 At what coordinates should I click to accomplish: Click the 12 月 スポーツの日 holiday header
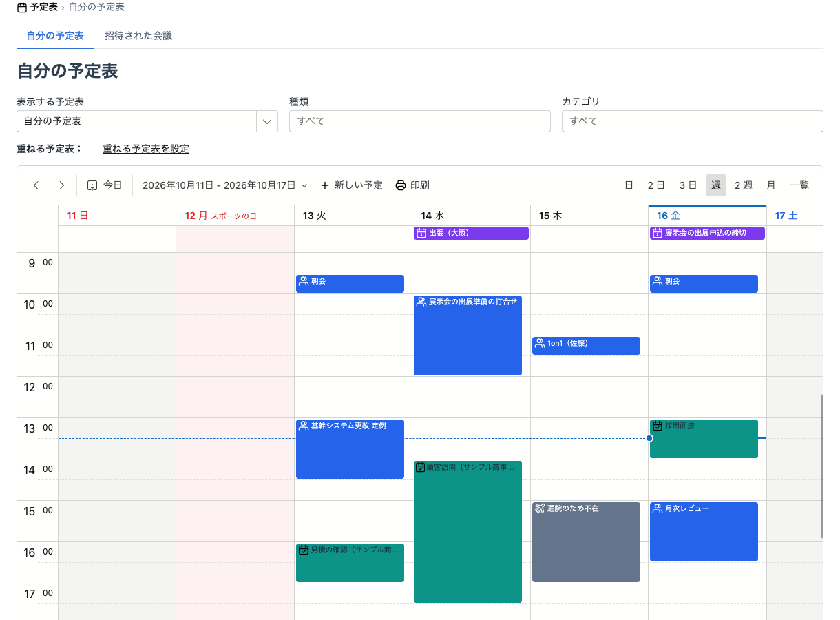click(x=235, y=216)
